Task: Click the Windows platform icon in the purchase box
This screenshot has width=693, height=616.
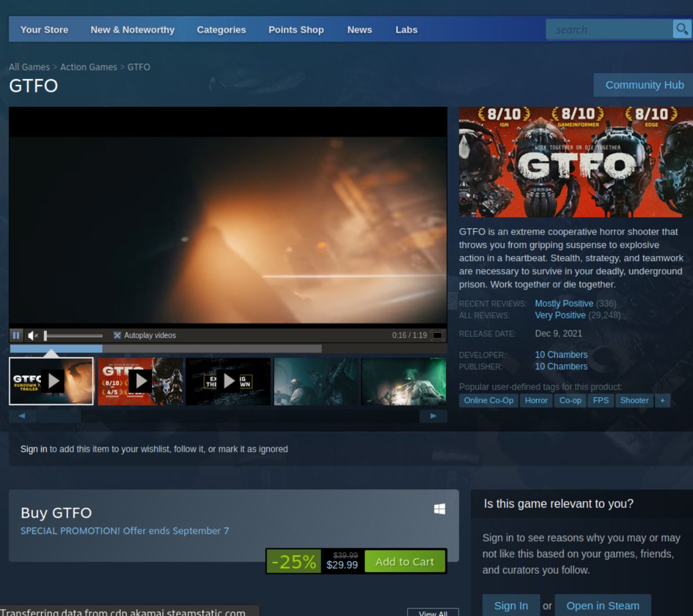Action: tap(439, 509)
